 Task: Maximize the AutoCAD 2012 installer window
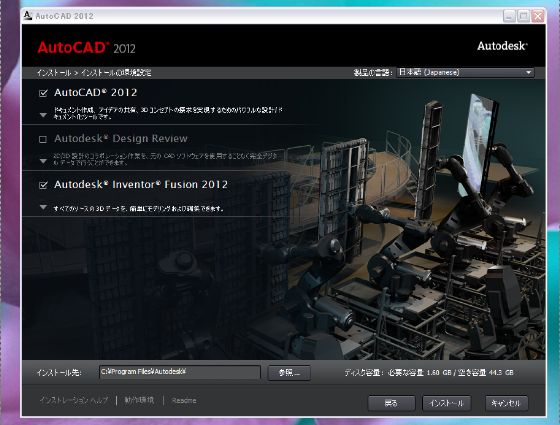(x=523, y=16)
